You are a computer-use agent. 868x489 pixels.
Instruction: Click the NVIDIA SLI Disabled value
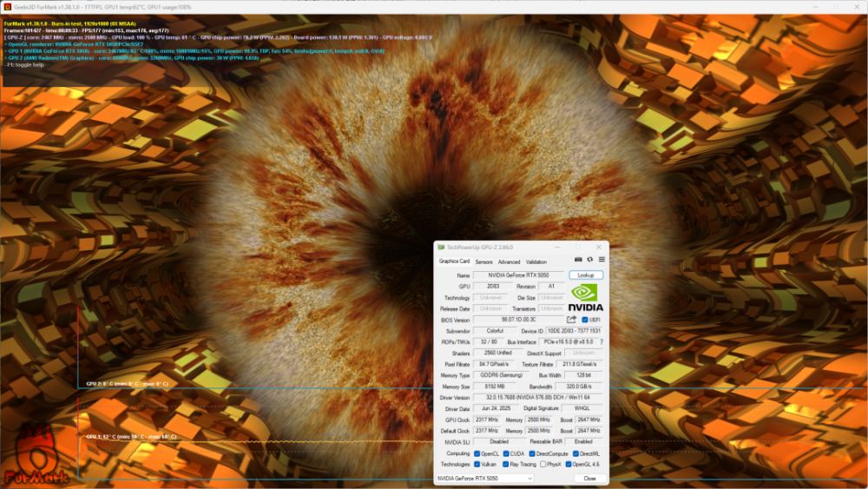point(499,442)
